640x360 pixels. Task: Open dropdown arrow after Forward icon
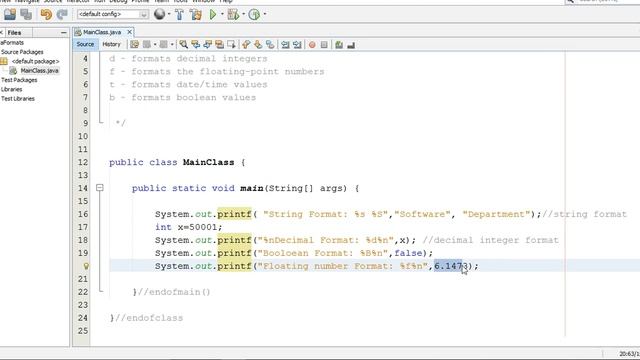(172, 44)
